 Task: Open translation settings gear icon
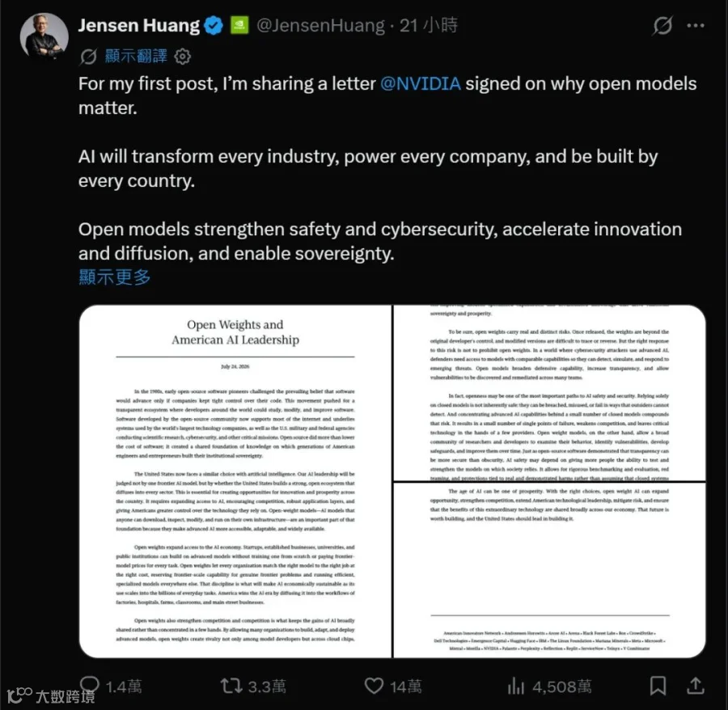[183, 57]
